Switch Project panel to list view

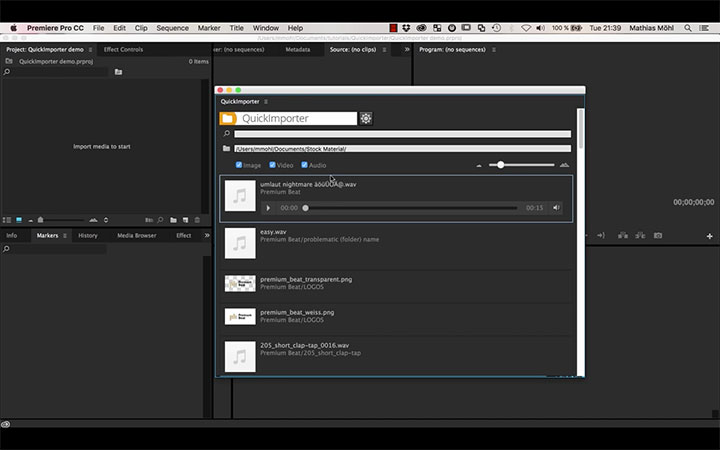(x=7, y=220)
